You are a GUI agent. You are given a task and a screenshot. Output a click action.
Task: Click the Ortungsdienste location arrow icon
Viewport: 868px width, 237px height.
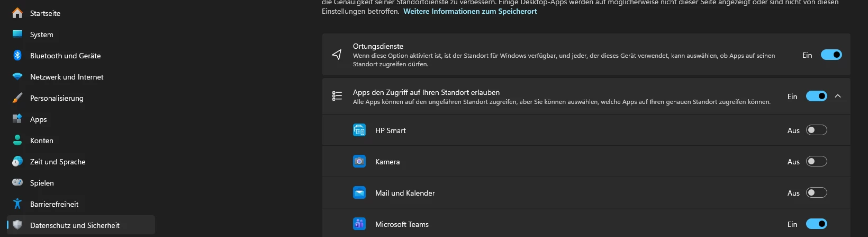(x=337, y=55)
